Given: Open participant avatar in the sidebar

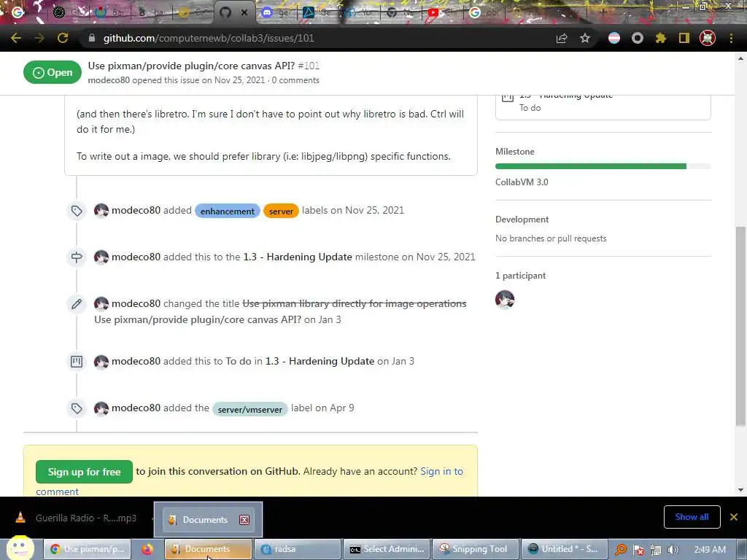Looking at the screenshot, I should (505, 300).
